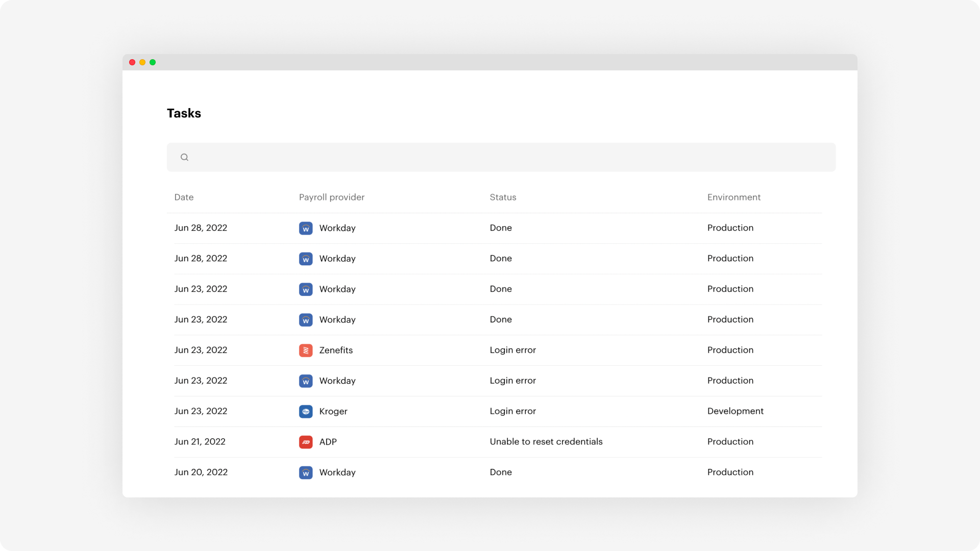Click the Kroger Login error status
Viewport: 980px width, 551px height.
[512, 411]
